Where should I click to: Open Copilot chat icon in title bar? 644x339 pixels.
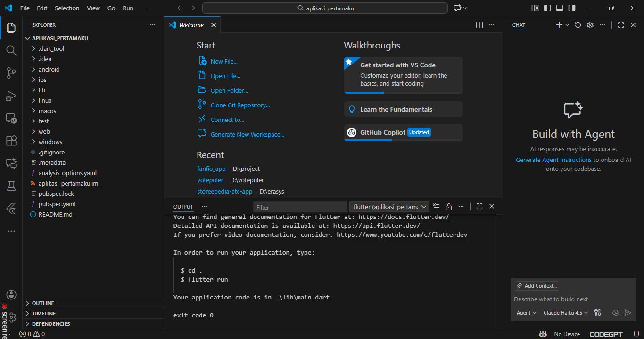457,8
